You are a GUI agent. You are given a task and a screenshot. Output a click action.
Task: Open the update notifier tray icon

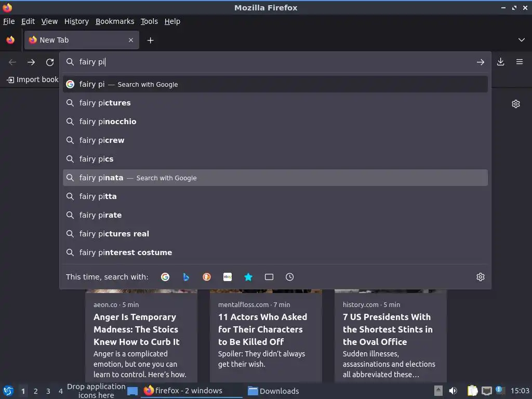tap(499, 390)
